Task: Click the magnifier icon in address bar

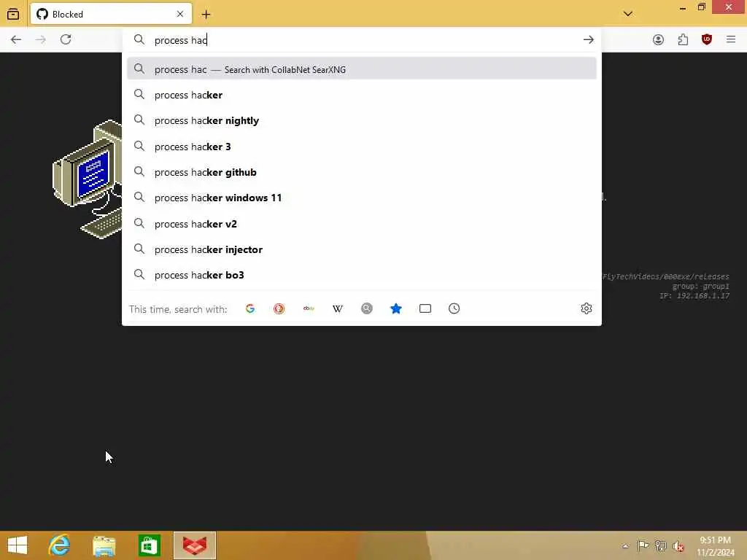Action: click(139, 39)
